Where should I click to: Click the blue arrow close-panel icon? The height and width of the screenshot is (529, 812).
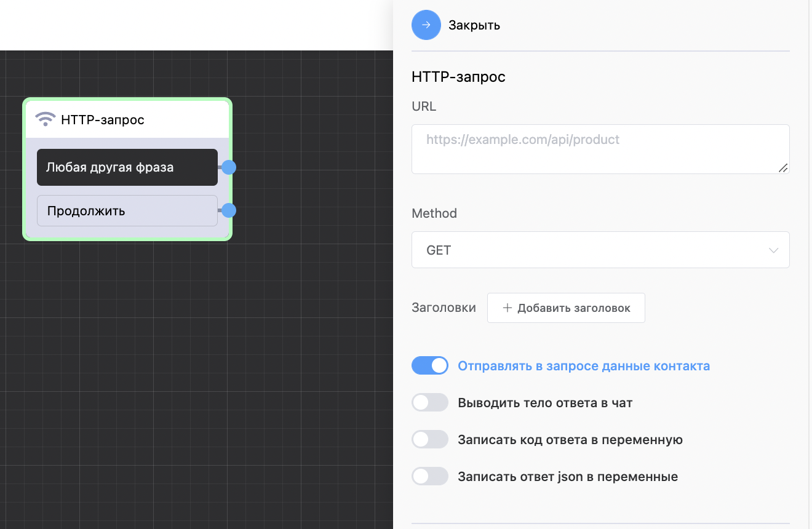pos(426,25)
